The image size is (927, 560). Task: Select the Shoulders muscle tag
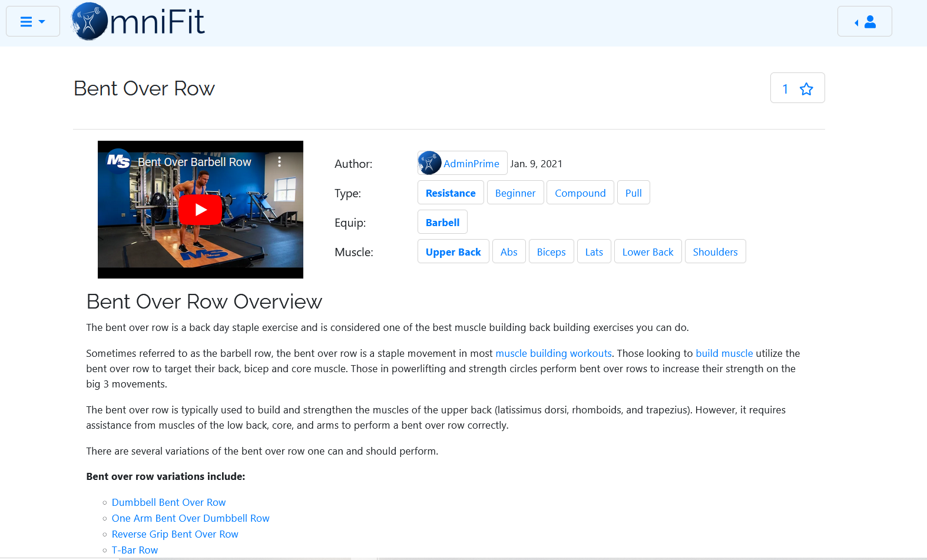(x=716, y=251)
